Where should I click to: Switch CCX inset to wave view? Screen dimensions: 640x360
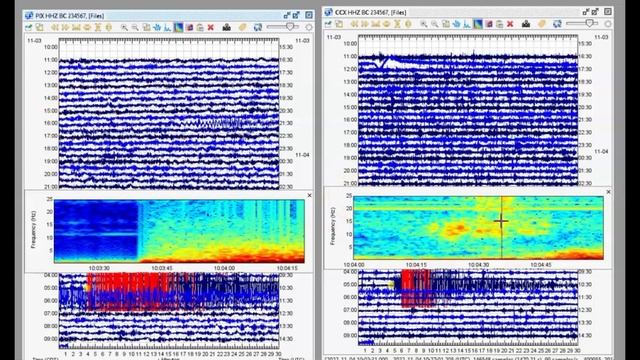tap(456, 24)
